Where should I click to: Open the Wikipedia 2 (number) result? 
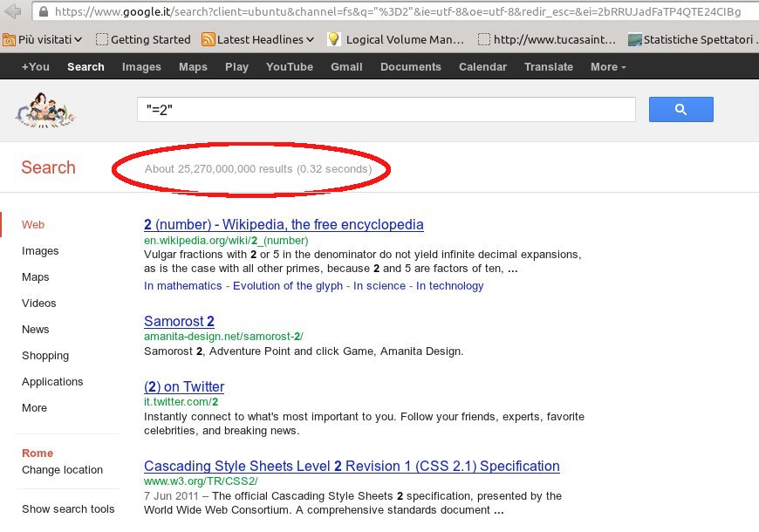(x=284, y=224)
